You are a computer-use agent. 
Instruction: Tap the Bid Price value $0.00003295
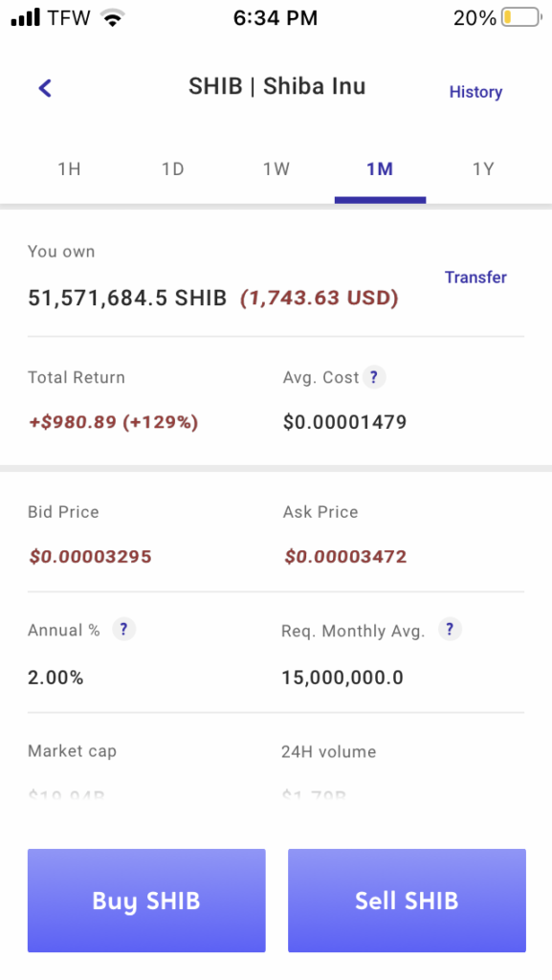[x=91, y=556]
